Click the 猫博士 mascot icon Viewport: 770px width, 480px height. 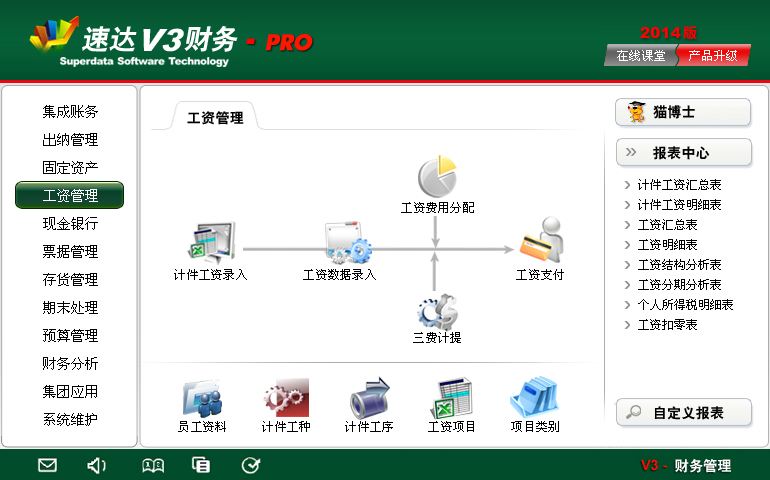pyautogui.click(x=637, y=112)
